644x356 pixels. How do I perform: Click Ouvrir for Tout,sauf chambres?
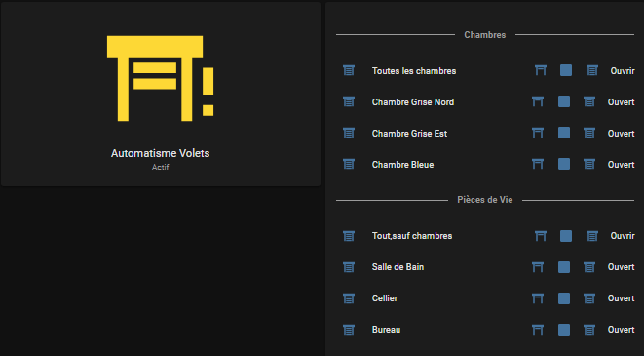(x=623, y=236)
